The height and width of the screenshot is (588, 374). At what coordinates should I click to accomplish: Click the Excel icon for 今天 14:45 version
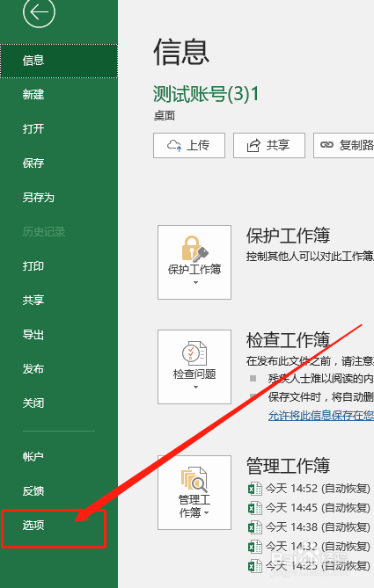tap(254, 508)
